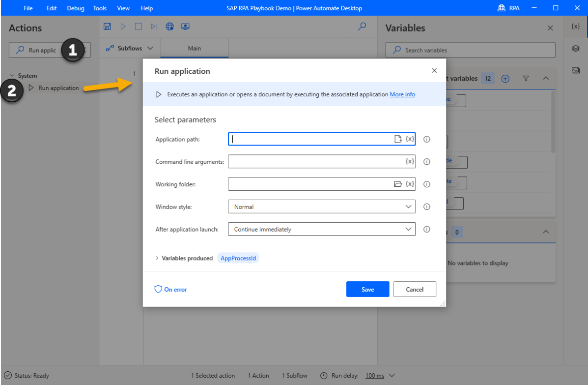Screen dimensions: 588x385
Task: Click the AppProcessId variable chip
Action: point(238,258)
